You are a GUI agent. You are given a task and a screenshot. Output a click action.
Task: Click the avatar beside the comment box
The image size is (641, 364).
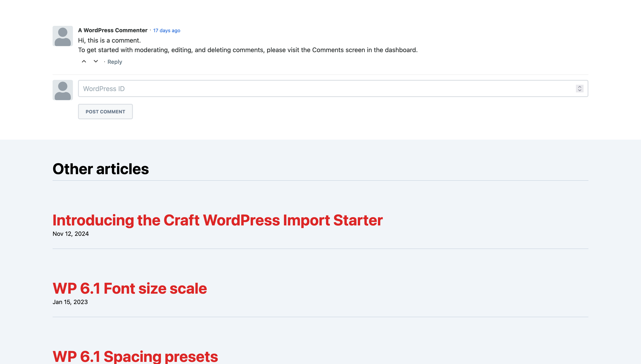(x=63, y=90)
